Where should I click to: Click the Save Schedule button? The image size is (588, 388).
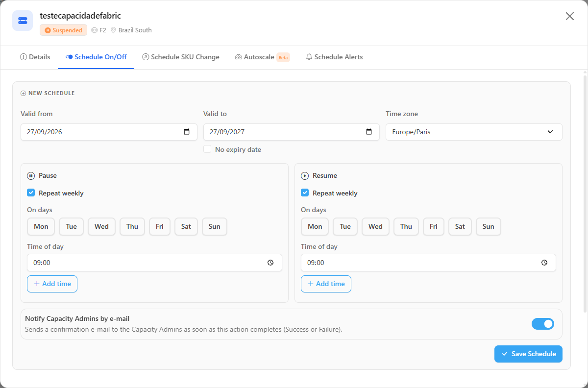click(x=528, y=354)
